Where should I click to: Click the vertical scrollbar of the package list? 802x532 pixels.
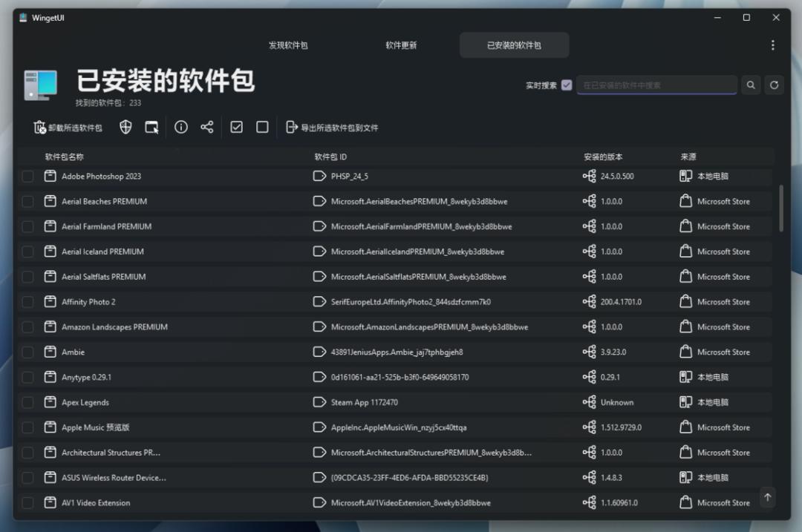coord(780,208)
